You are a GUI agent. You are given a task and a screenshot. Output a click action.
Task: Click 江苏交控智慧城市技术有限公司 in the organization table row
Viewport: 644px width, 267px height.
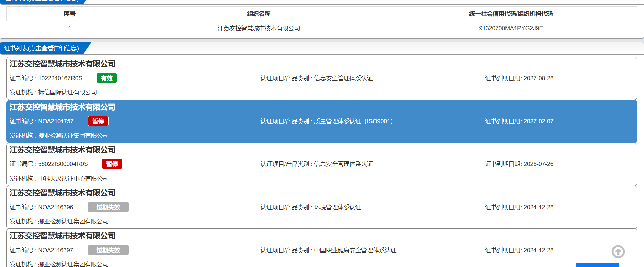click(259, 28)
